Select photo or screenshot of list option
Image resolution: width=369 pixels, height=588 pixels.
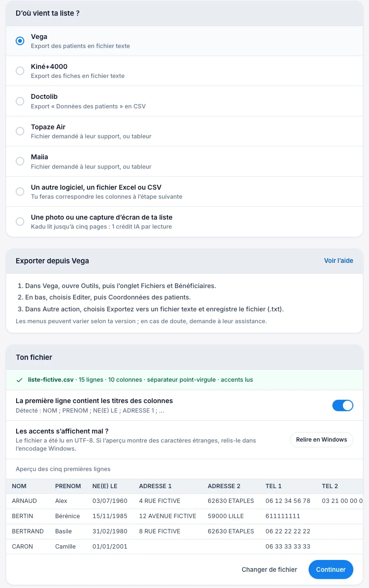pos(20,222)
